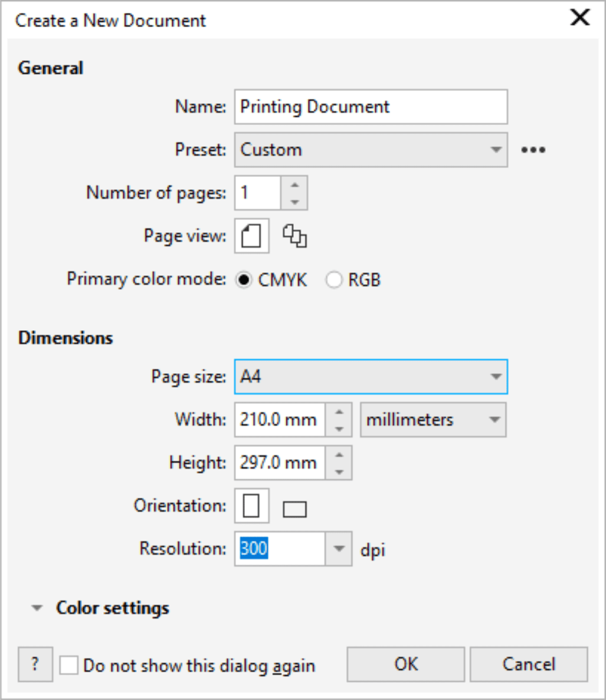The height and width of the screenshot is (700, 606).
Task: Select CMYK primary color mode
Action: [x=244, y=280]
